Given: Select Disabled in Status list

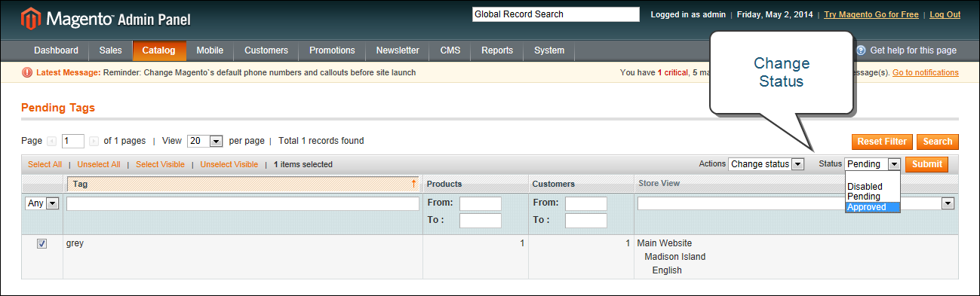Looking at the screenshot, I should click(873, 187).
